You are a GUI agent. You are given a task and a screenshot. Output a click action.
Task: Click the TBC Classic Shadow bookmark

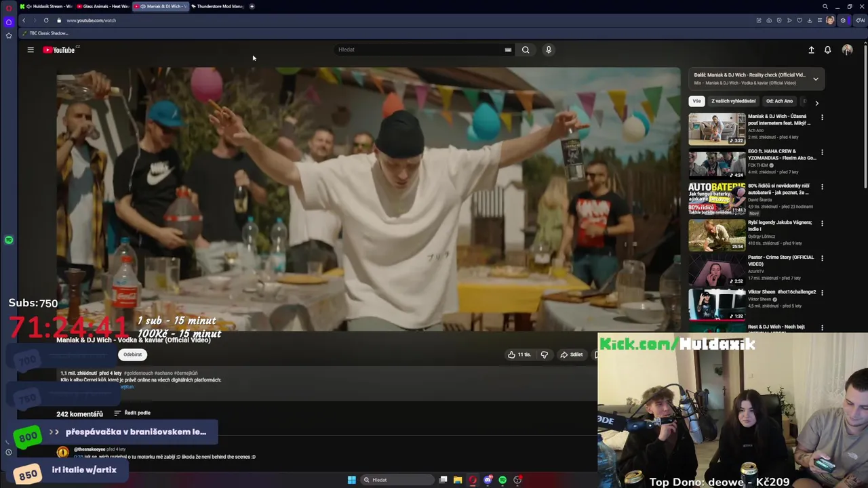click(45, 33)
